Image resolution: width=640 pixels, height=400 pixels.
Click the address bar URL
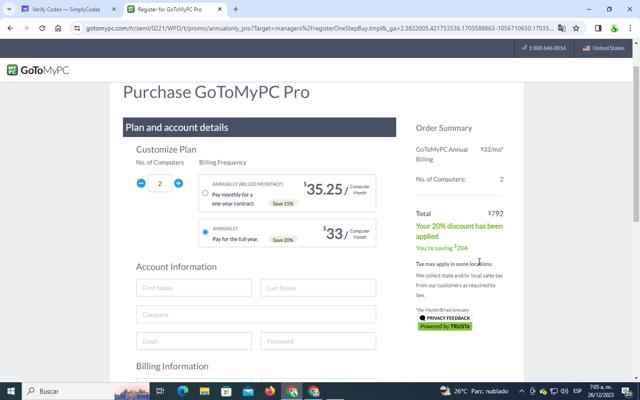click(x=319, y=28)
